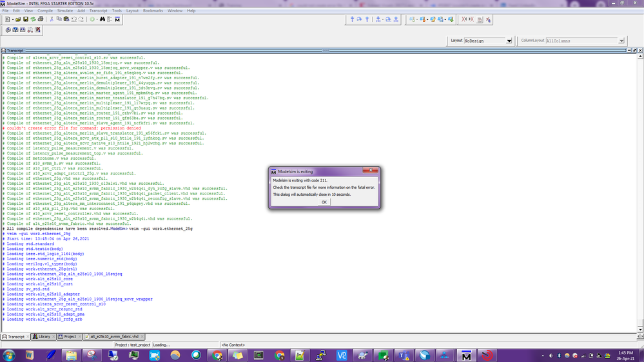This screenshot has height=362, width=644.
Task: Open the Help menu
Action: (x=191, y=11)
